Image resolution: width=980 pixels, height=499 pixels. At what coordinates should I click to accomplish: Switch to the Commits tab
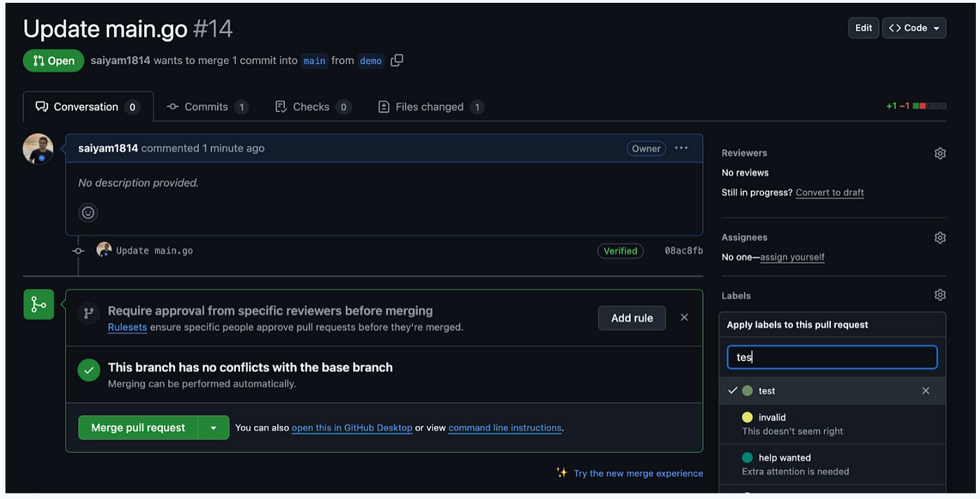pyautogui.click(x=207, y=107)
